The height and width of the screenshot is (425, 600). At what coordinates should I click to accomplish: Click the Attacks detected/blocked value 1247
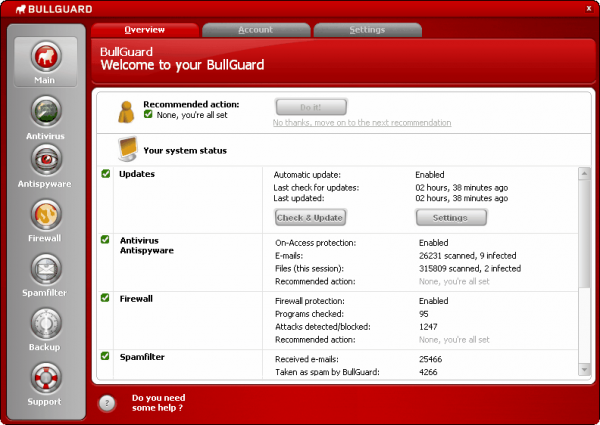[x=428, y=327]
